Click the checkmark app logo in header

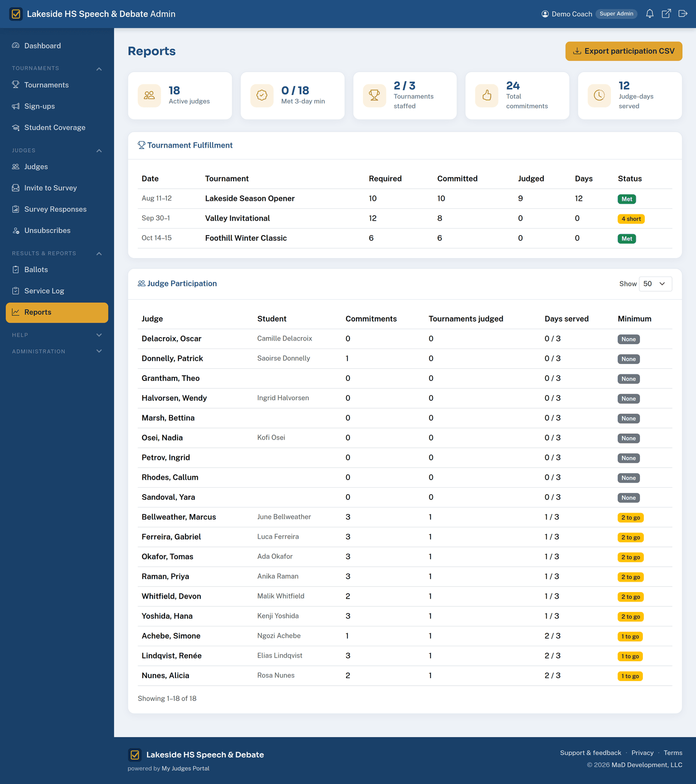tap(16, 14)
